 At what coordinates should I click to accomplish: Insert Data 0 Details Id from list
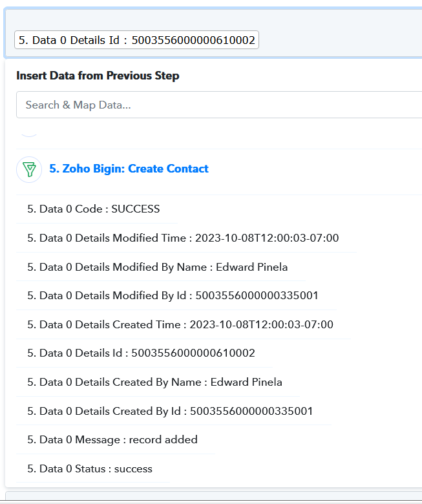click(x=141, y=353)
